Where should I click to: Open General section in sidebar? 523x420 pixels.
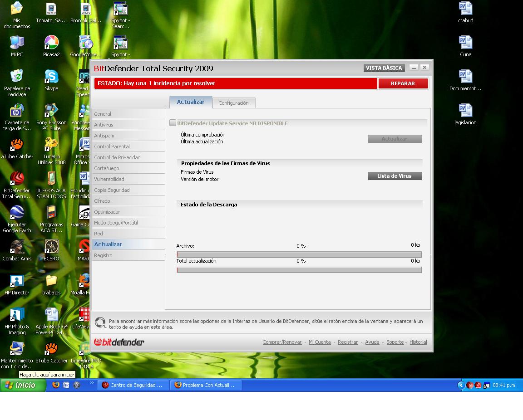click(128, 114)
